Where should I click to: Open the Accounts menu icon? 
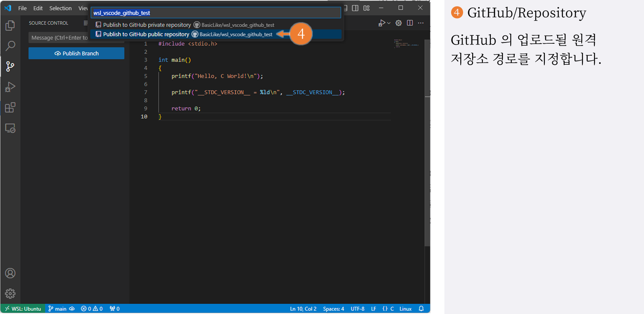coord(10,273)
